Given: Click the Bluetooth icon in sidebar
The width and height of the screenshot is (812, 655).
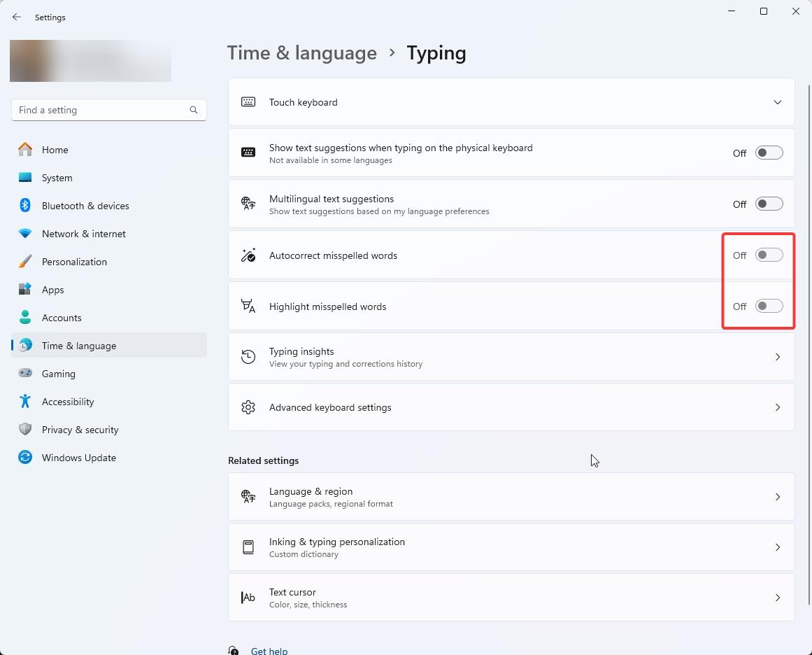Looking at the screenshot, I should (x=25, y=205).
